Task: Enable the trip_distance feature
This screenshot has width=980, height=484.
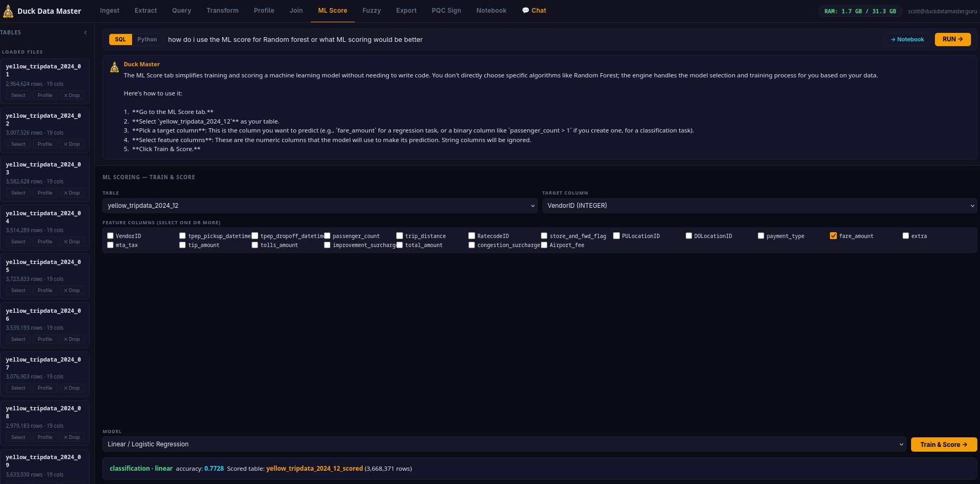Action: (400, 236)
